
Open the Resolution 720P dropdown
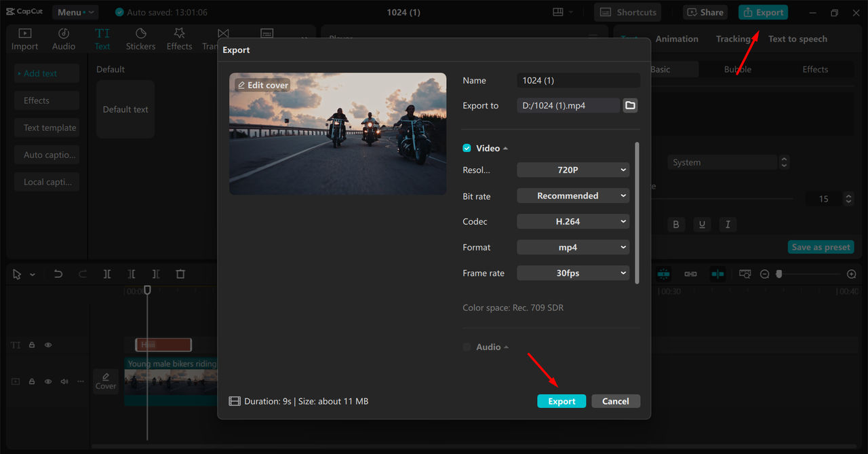[x=573, y=170]
